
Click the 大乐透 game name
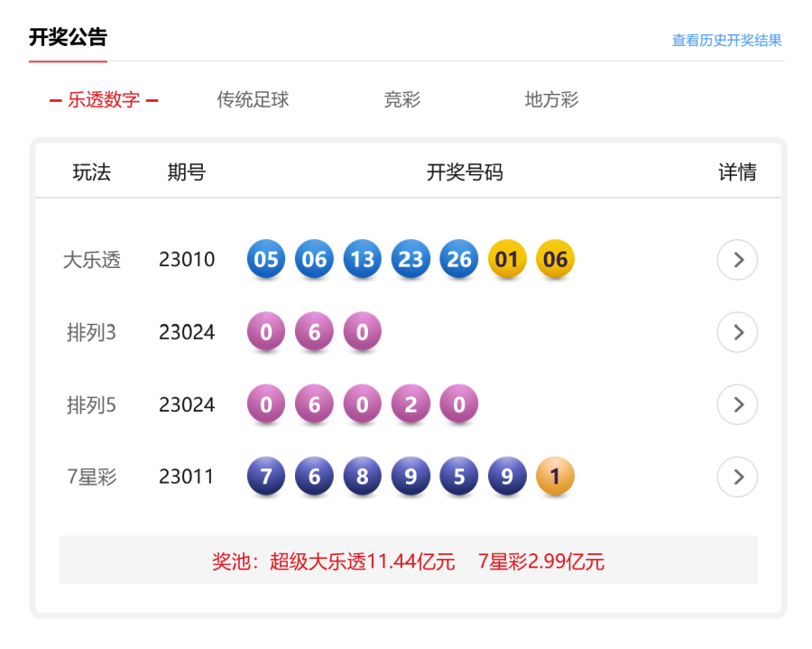91,260
